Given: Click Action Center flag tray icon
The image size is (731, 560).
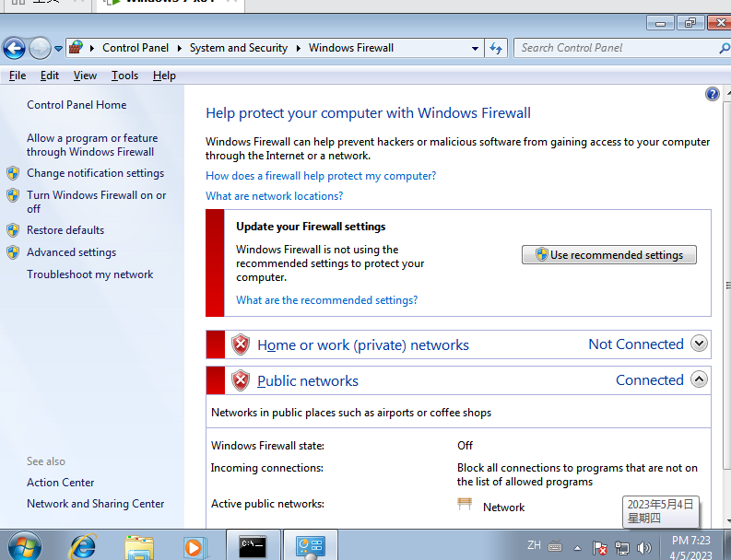Looking at the screenshot, I should [x=599, y=548].
